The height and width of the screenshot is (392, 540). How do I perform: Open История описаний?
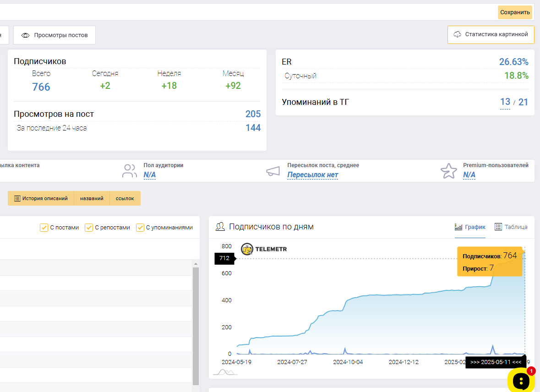[41, 198]
